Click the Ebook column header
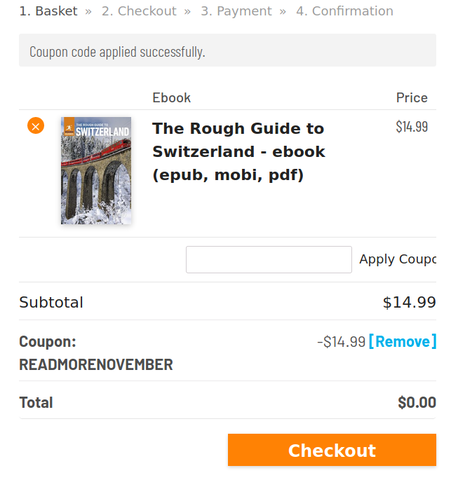The image size is (451, 480). 171,98
